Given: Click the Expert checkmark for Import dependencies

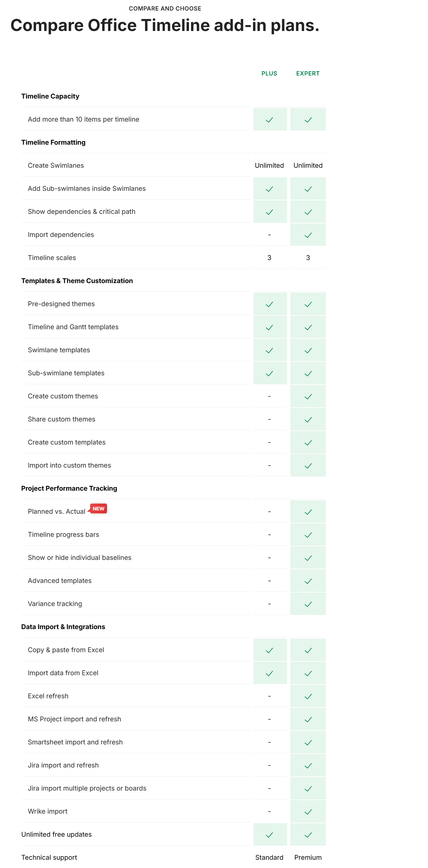Looking at the screenshot, I should pyautogui.click(x=308, y=235).
